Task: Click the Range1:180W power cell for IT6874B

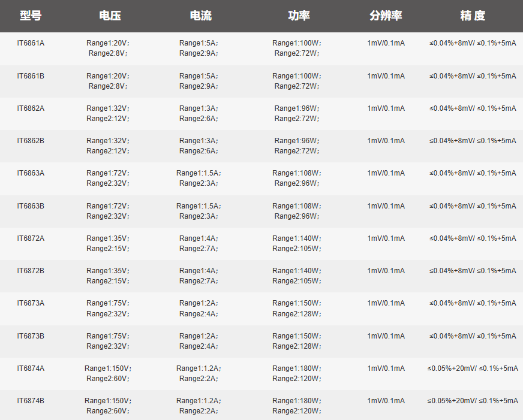Action: click(x=297, y=400)
